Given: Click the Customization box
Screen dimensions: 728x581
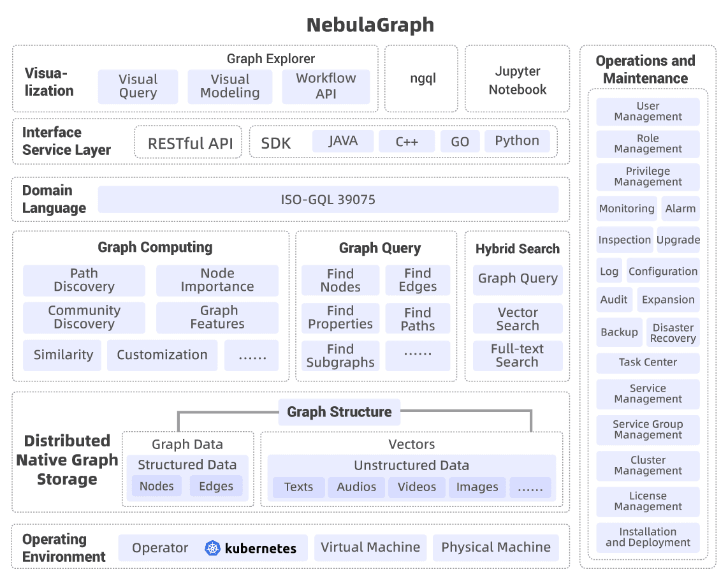Looking at the screenshot, I should tap(162, 355).
